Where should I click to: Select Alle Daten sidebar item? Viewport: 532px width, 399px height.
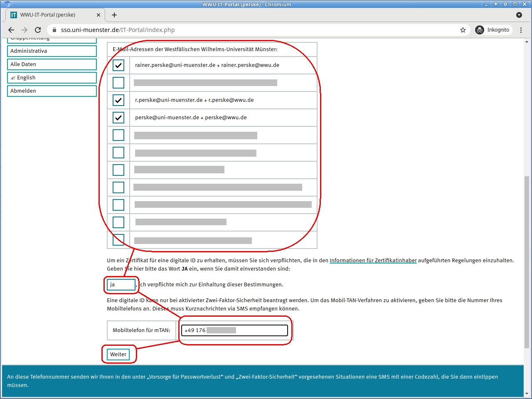pos(52,64)
